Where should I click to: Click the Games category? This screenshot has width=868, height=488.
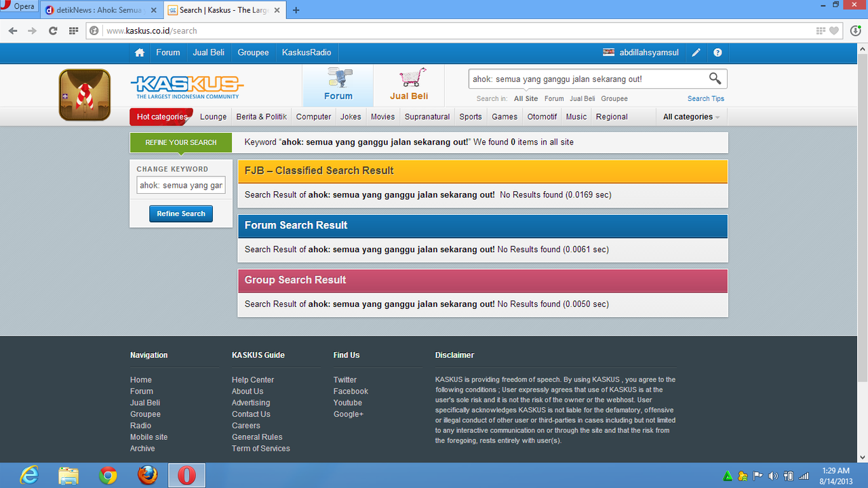(x=505, y=117)
